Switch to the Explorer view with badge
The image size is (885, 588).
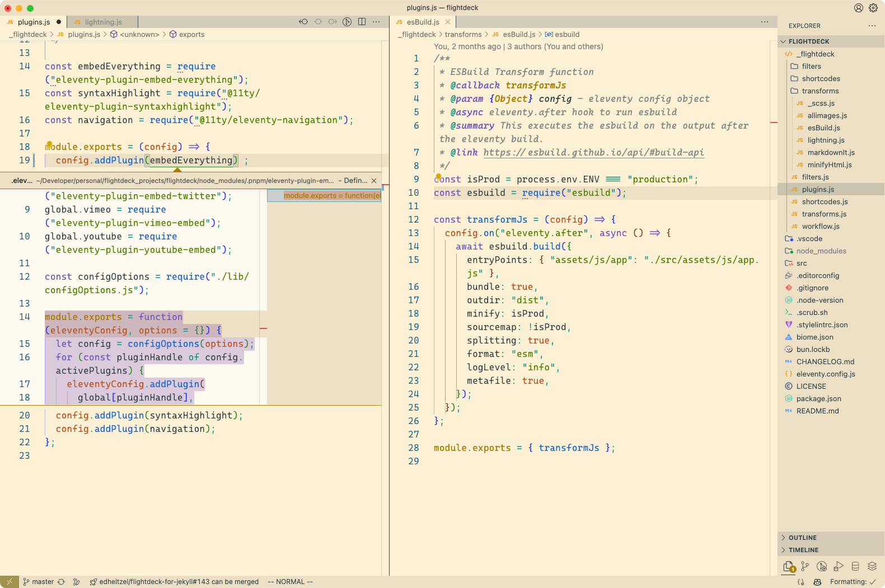(789, 567)
